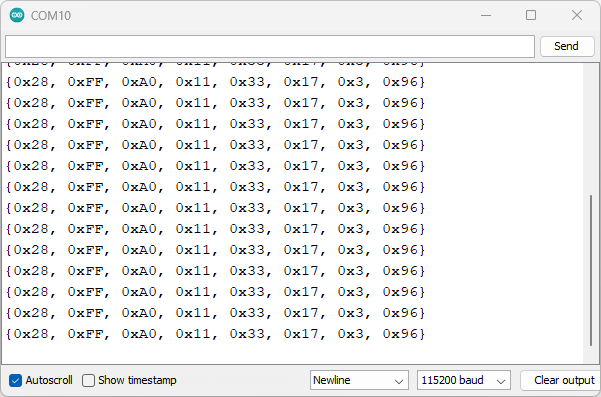Click the arrow on the baud dropdown

click(501, 382)
